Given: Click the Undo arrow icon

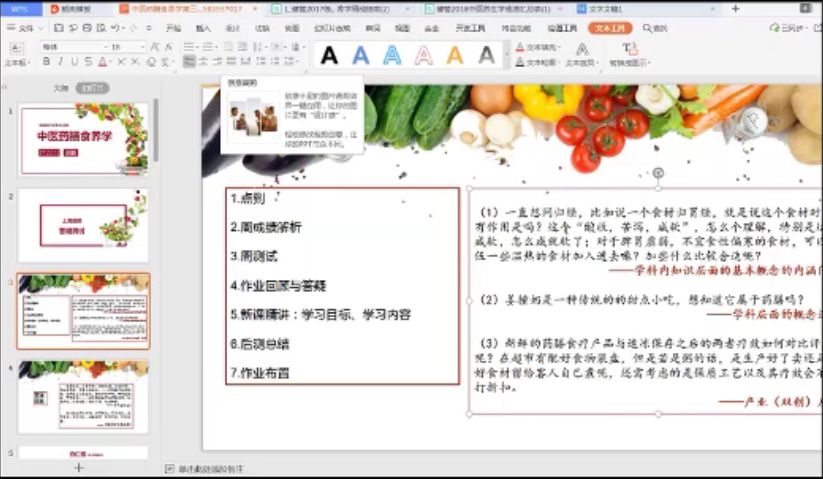Looking at the screenshot, I should pos(115,28).
